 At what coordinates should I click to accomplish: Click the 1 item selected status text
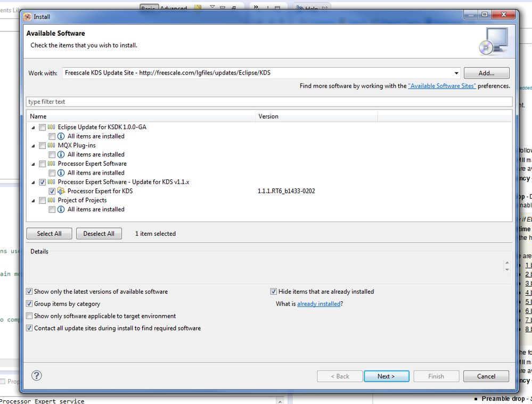(155, 234)
